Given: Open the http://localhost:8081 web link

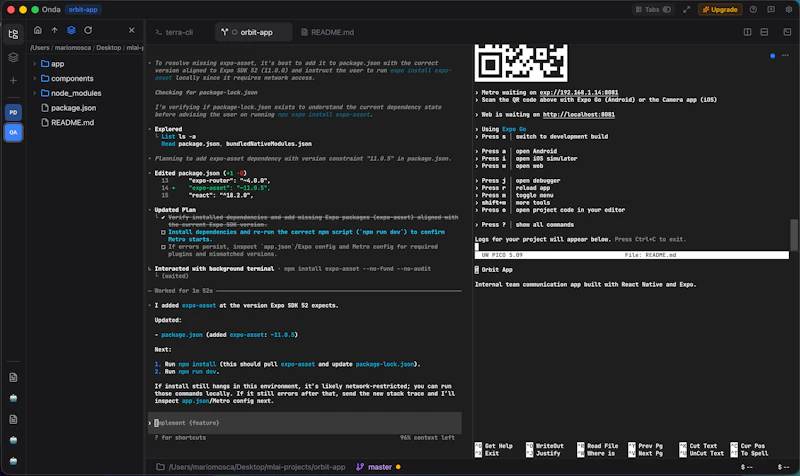Looking at the screenshot, I should tap(579, 115).
